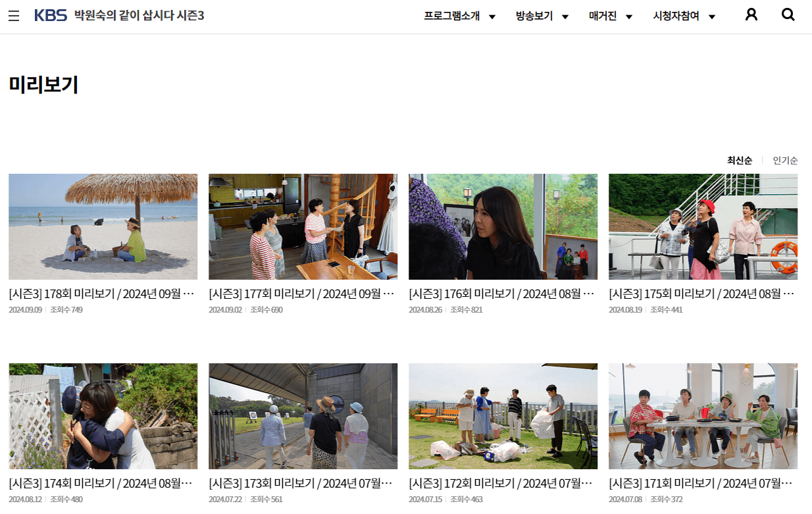Image resolution: width=812 pixels, height=514 pixels.
Task: Expand the 시청자참여 dropdown arrow
Action: 712,17
